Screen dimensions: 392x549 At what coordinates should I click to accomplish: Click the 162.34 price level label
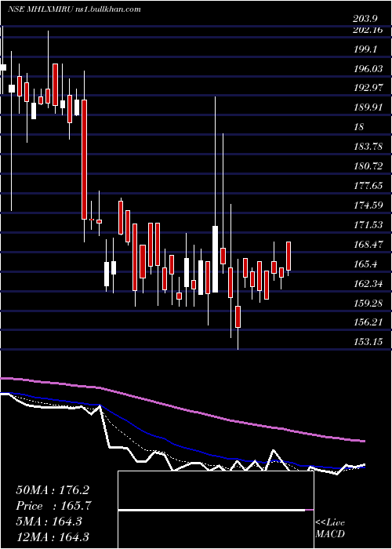tap(367, 283)
